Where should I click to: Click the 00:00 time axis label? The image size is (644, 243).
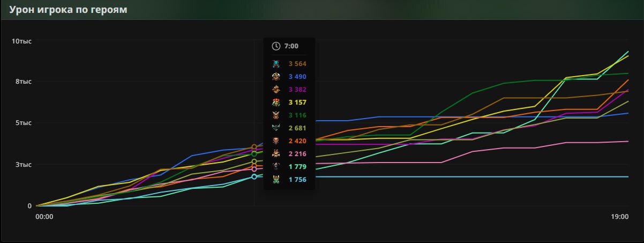click(44, 217)
